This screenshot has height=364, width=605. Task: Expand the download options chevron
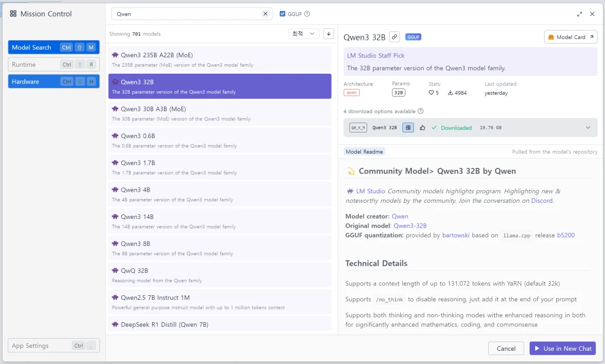coord(588,127)
